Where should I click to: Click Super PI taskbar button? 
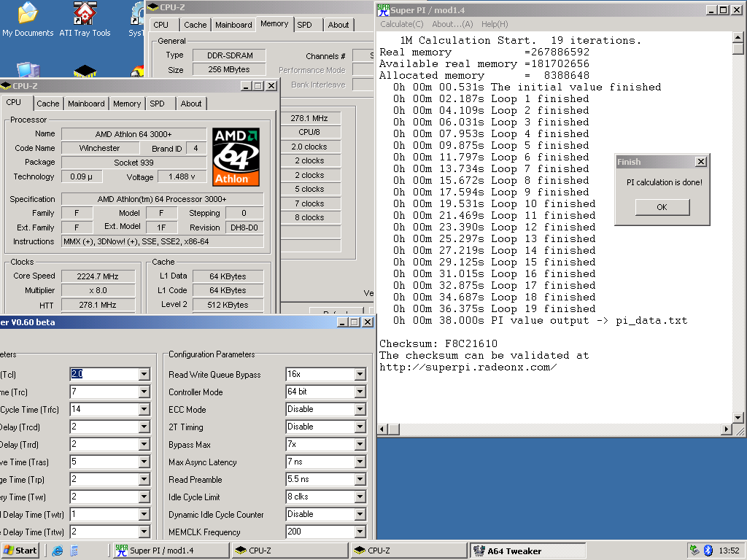tap(171, 551)
